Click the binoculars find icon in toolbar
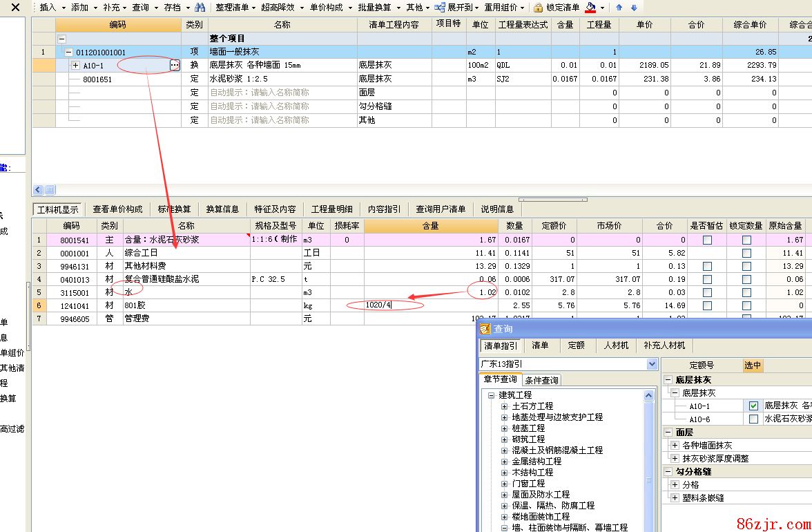 (200, 8)
